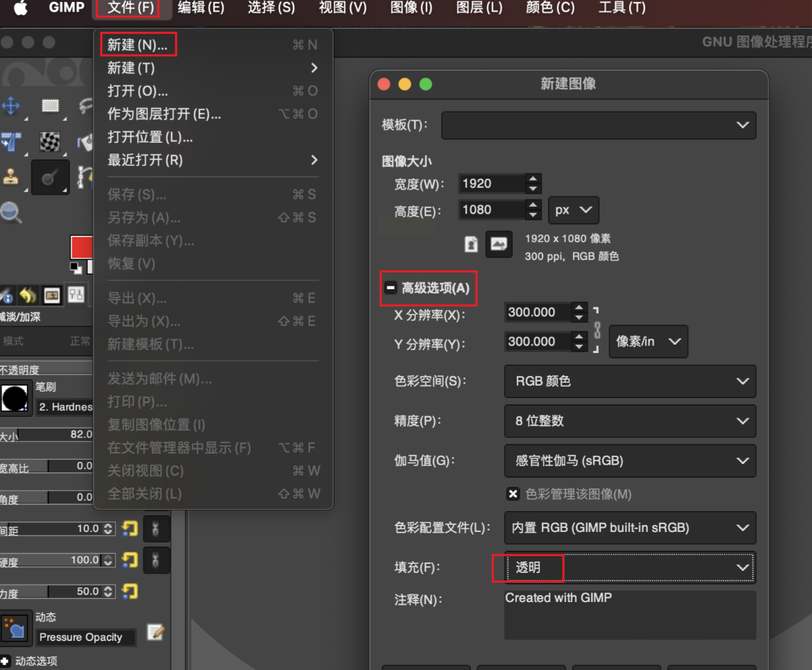This screenshot has height=670, width=812.
Task: Choose 作为图层打开 (E)... entry
Action: click(x=213, y=114)
